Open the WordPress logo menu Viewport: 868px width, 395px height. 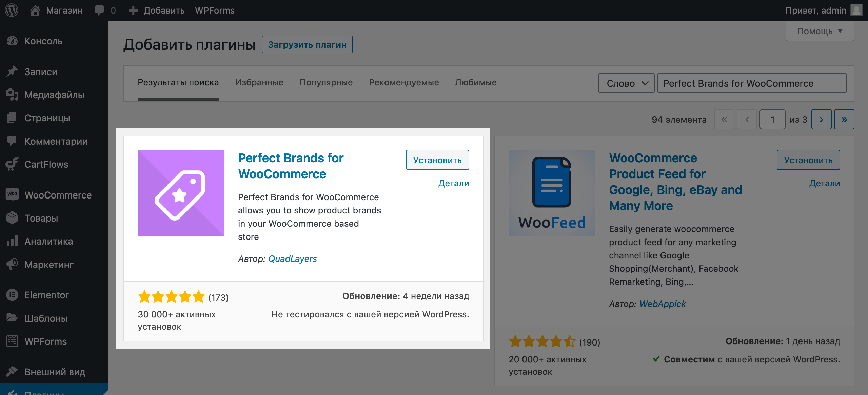12,10
